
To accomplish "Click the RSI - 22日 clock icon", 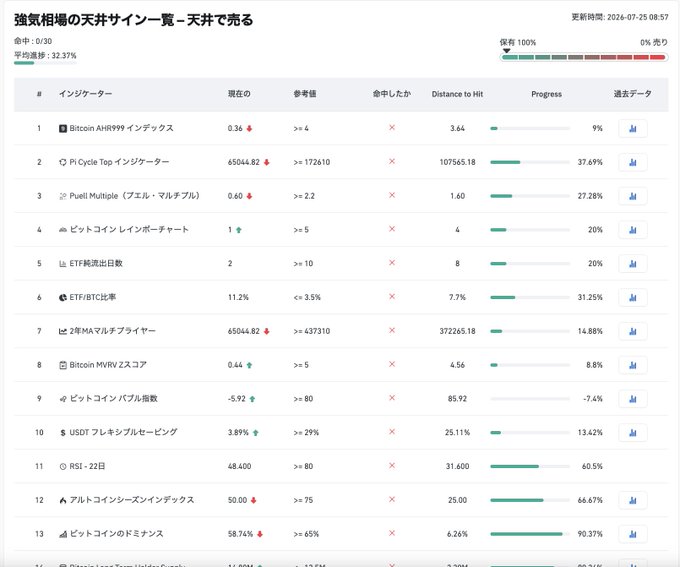I will pyautogui.click(x=63, y=466).
